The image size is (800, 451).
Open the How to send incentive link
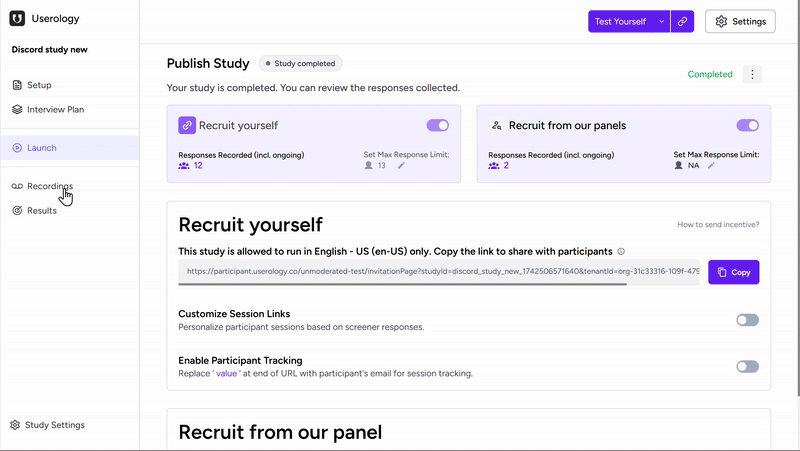click(717, 225)
